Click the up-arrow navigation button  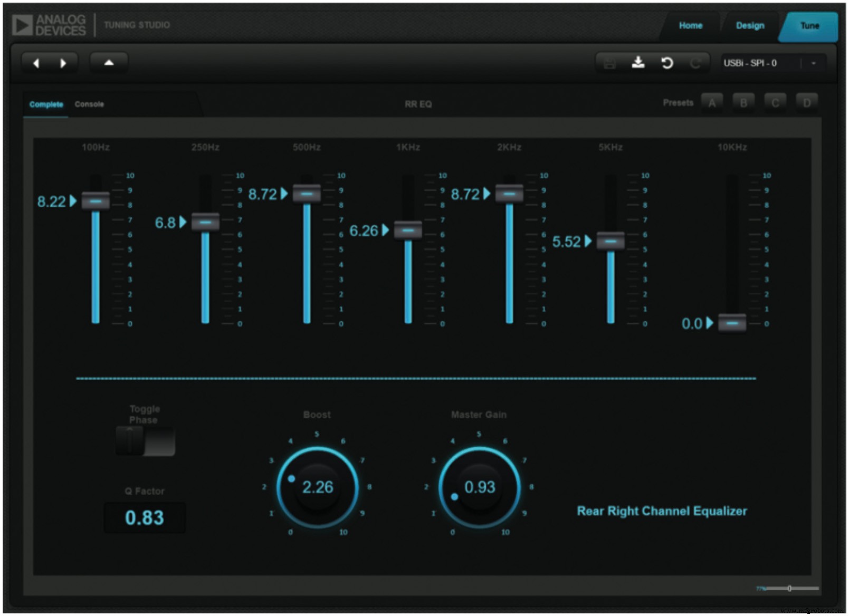[x=109, y=62]
